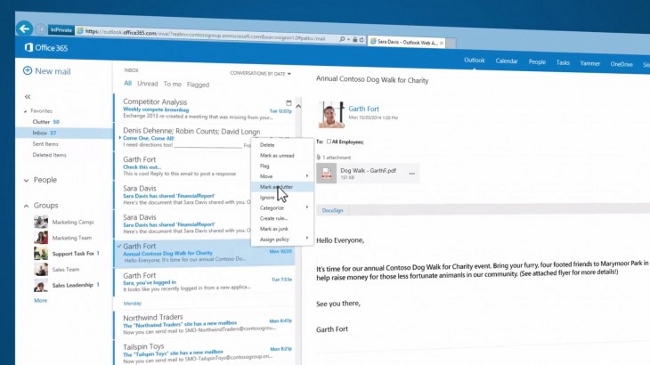Click the New mail plus icon
This screenshot has height=365, width=650.
coord(27,71)
